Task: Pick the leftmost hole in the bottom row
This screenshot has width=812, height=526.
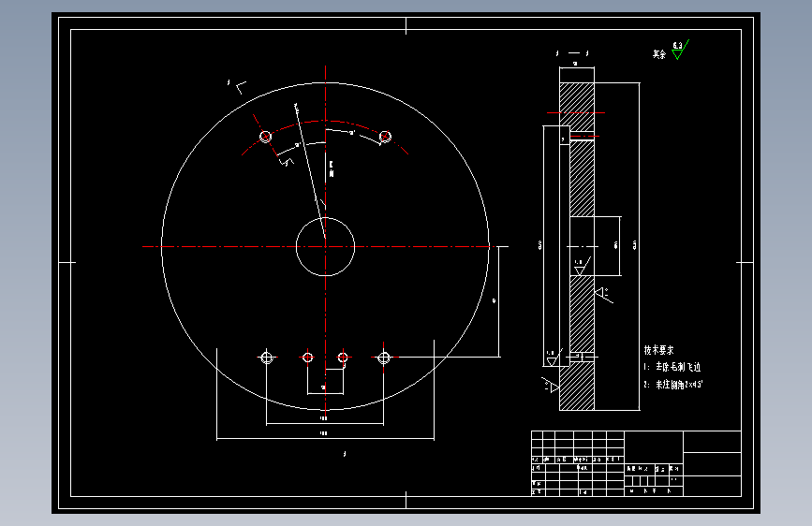Action: coord(267,358)
